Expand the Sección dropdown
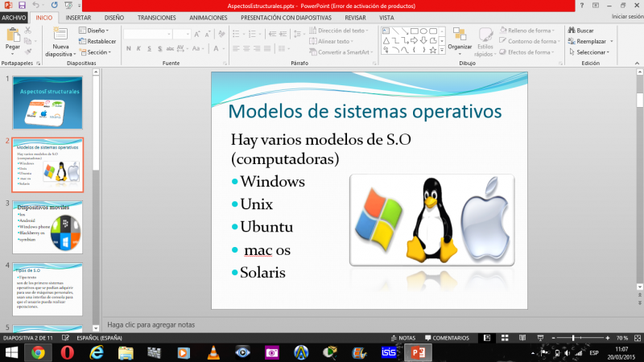This screenshot has height=362, width=644. tap(95, 52)
